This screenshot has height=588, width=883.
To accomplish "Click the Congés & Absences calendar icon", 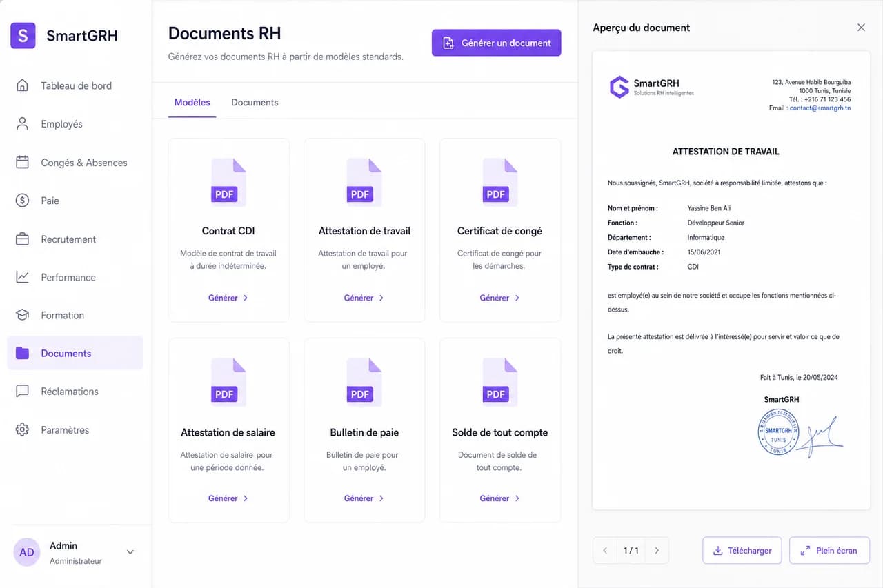I will tap(22, 162).
